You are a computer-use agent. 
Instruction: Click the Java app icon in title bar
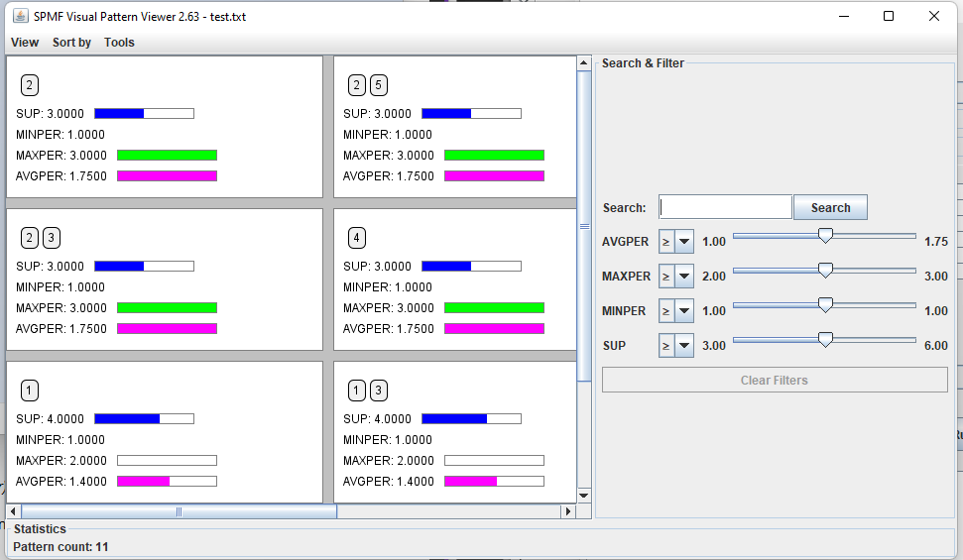coord(19,16)
